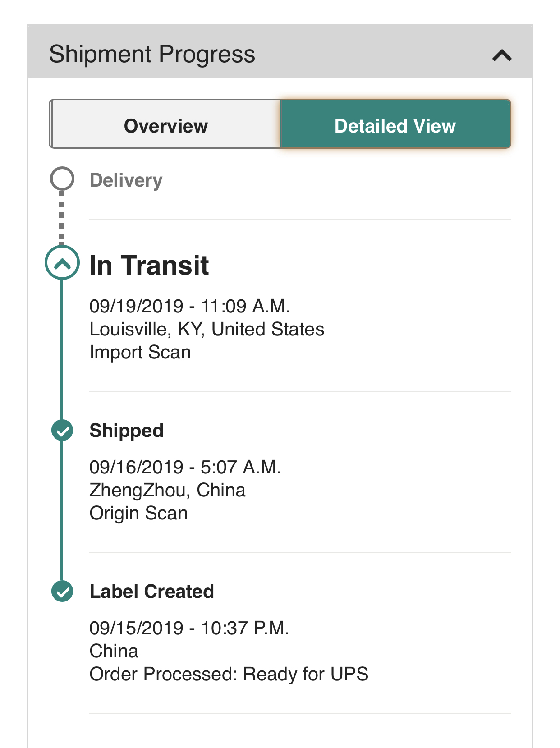Click the Label Created checkmark icon
Viewport: 560px width, 748px height.
click(62, 591)
